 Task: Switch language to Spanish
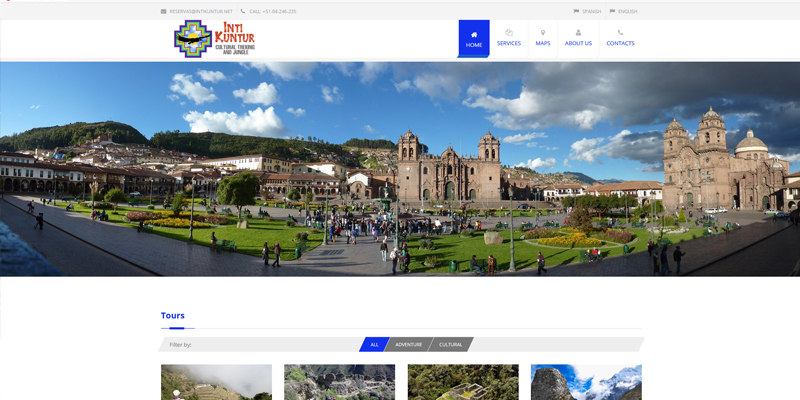tap(591, 11)
